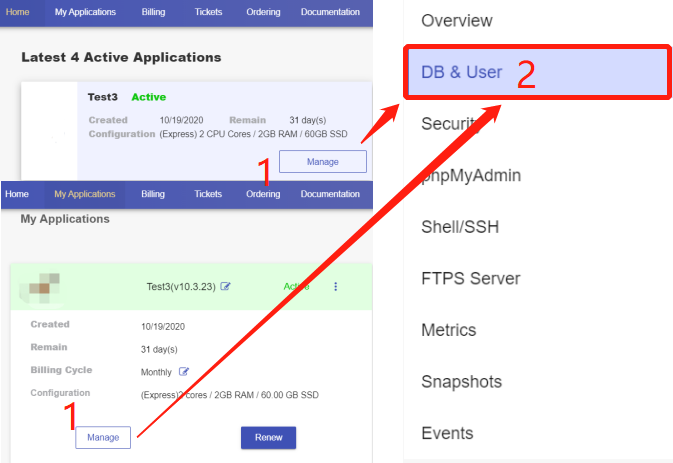673x463 pixels.
Task: Click Manage button beside the Renew button
Action: pos(103,437)
